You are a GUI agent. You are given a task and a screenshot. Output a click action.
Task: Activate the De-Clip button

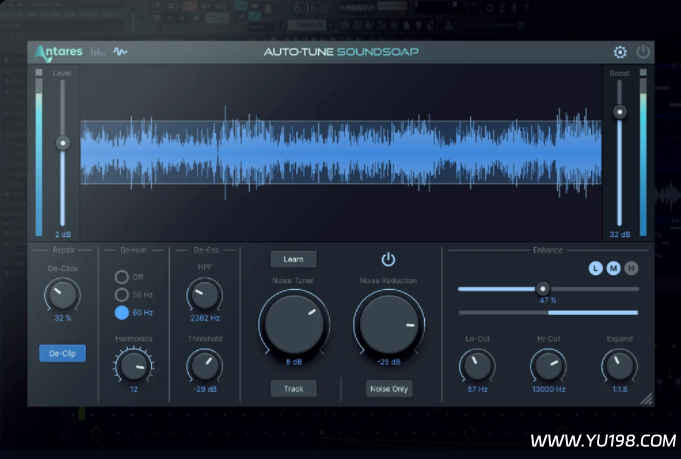[63, 353]
